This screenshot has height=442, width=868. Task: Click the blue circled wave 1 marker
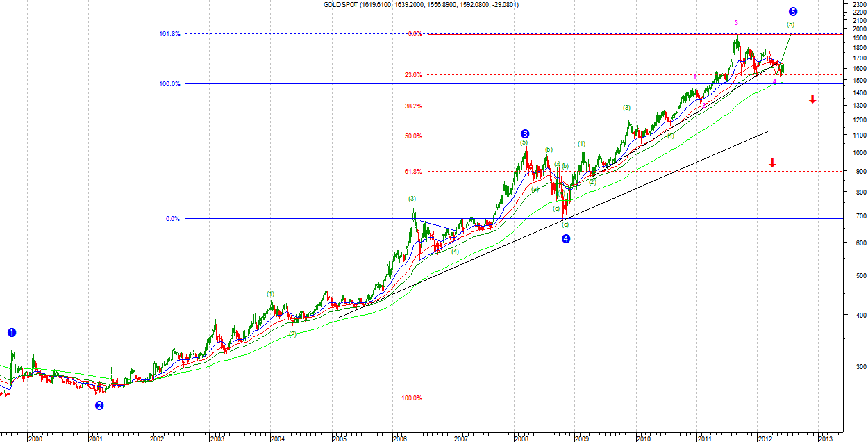tap(12, 333)
